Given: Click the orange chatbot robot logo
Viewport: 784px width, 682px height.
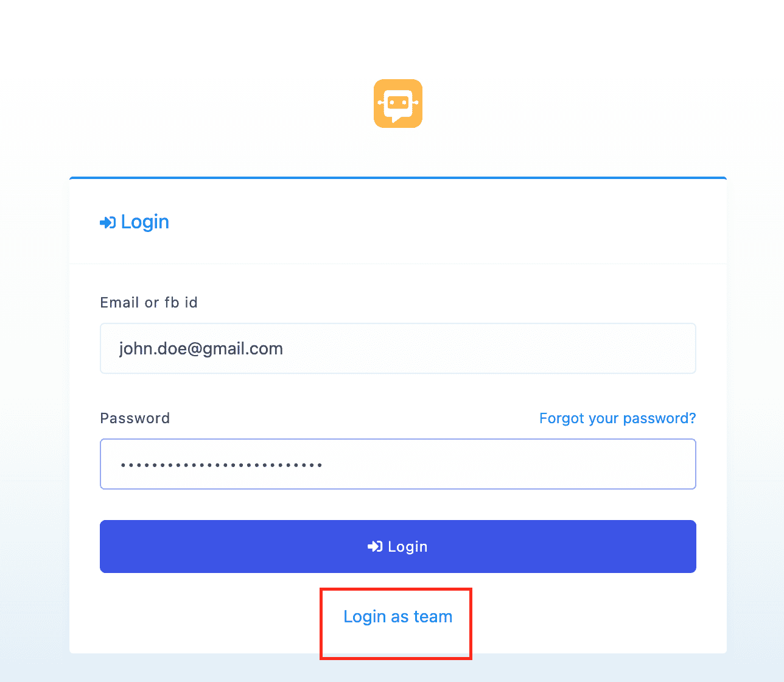Looking at the screenshot, I should 398,104.
